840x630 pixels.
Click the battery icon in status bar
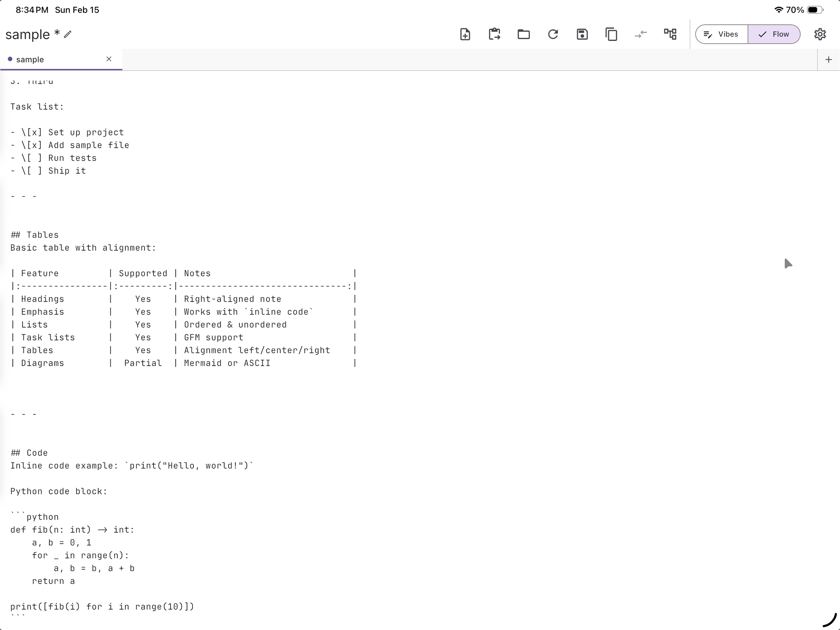point(815,10)
